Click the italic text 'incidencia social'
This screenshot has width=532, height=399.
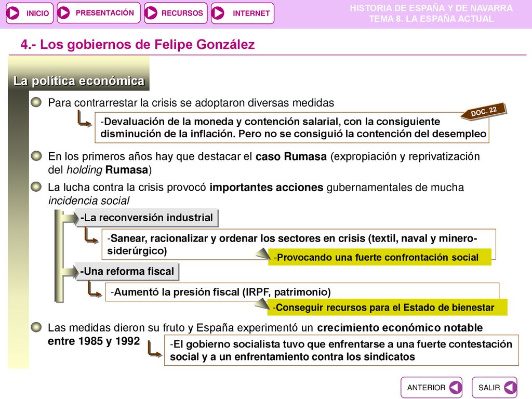click(89, 201)
